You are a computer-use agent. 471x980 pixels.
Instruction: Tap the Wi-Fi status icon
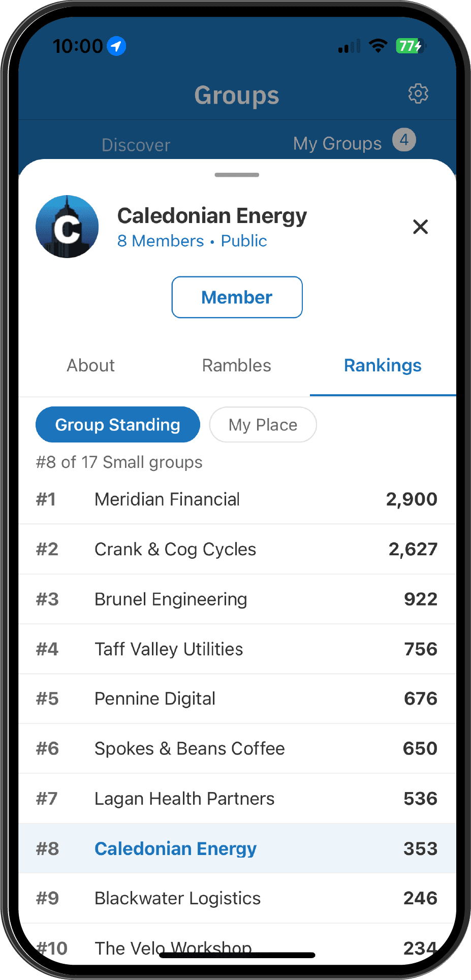(378, 46)
